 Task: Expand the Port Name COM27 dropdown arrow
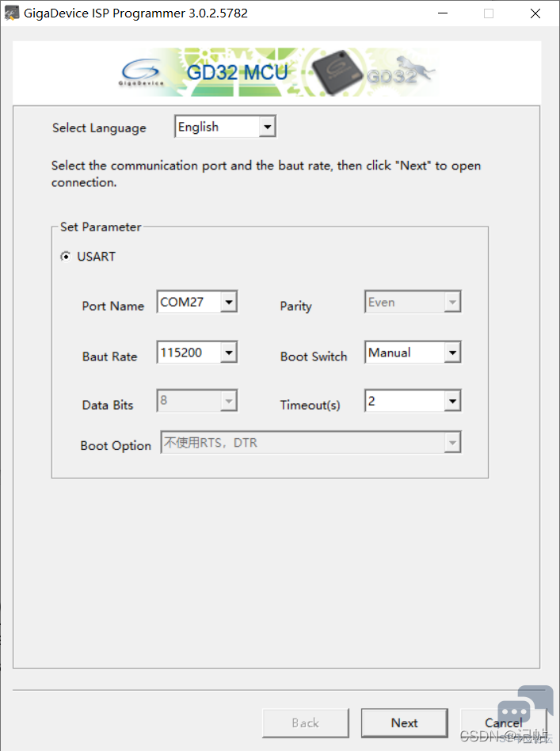click(229, 302)
